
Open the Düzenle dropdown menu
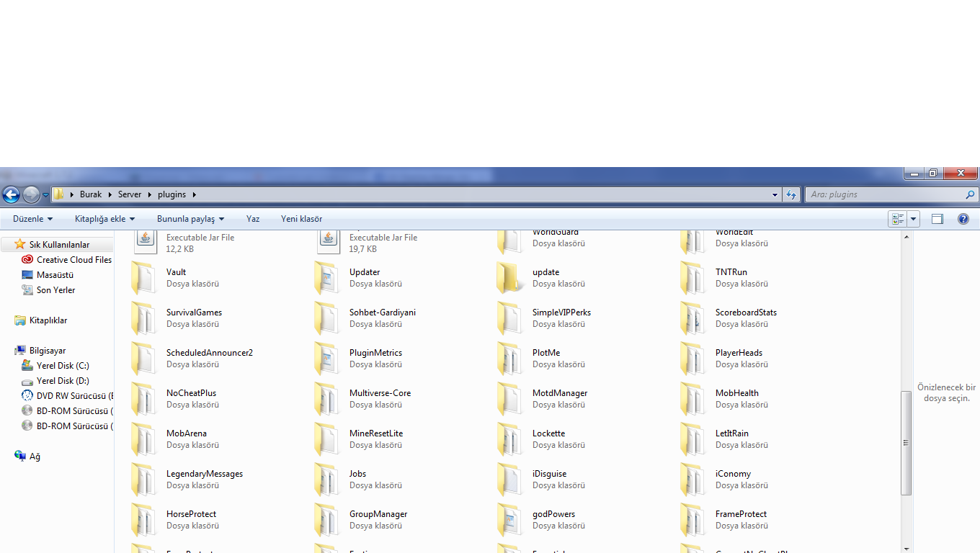(33, 219)
